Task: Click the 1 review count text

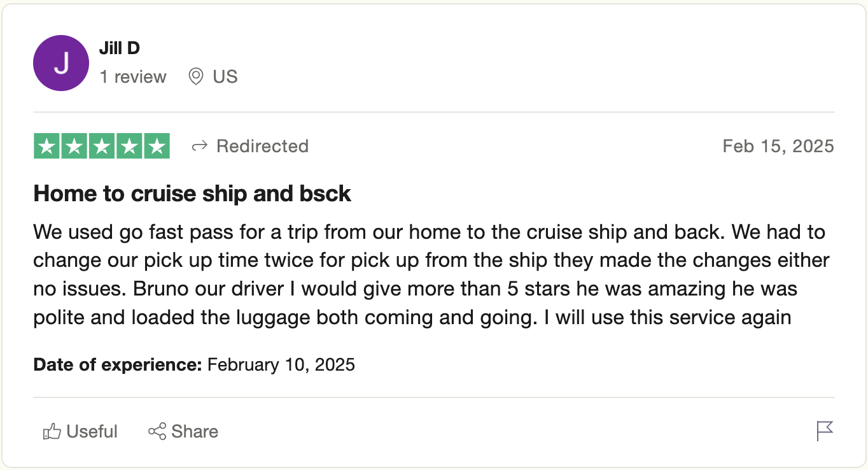Action: point(133,77)
